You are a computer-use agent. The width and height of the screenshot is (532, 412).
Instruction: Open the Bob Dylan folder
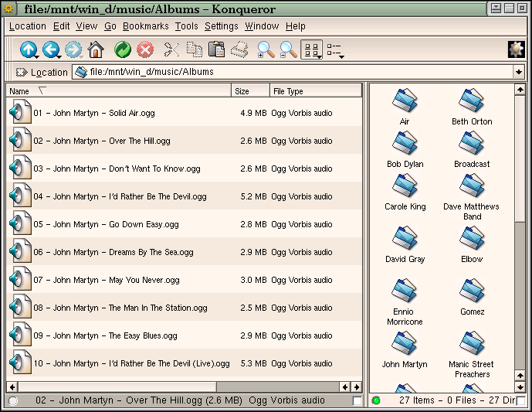405,148
